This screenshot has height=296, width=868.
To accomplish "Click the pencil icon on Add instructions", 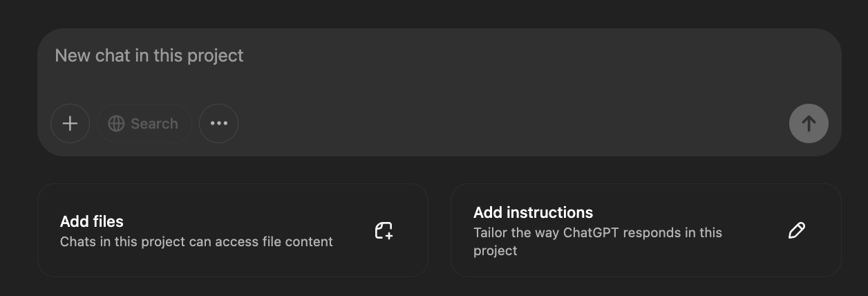I will [x=796, y=230].
